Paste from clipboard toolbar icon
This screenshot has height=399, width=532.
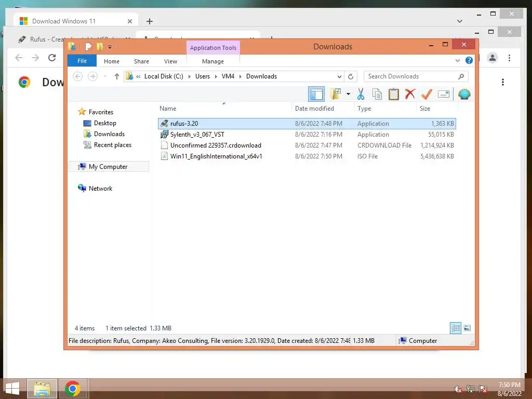394,94
